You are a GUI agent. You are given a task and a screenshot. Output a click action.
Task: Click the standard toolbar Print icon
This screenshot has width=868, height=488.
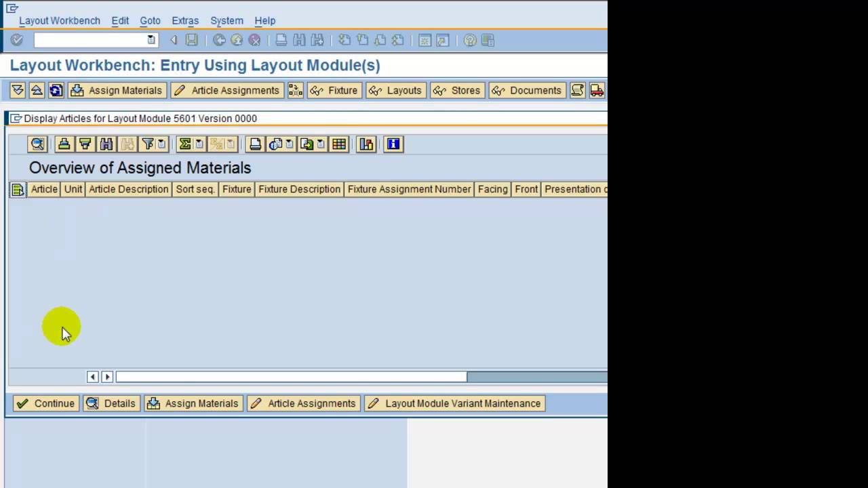point(281,41)
